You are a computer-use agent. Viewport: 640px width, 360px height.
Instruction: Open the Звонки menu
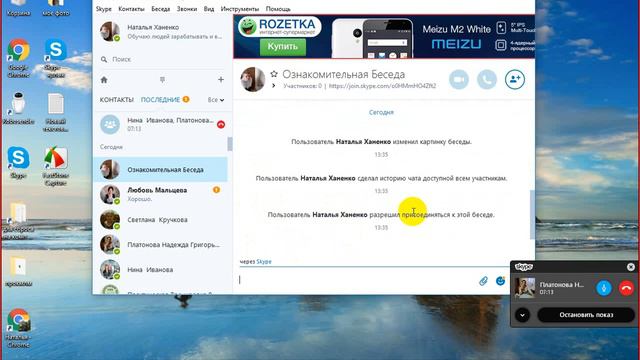pos(187,9)
